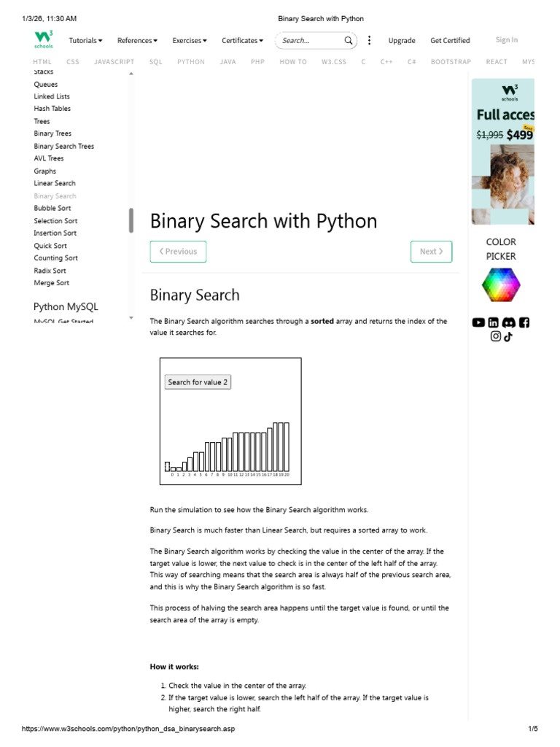Click the W3Schools logo icon
This screenshot has height=747, width=560.
pyautogui.click(x=43, y=39)
